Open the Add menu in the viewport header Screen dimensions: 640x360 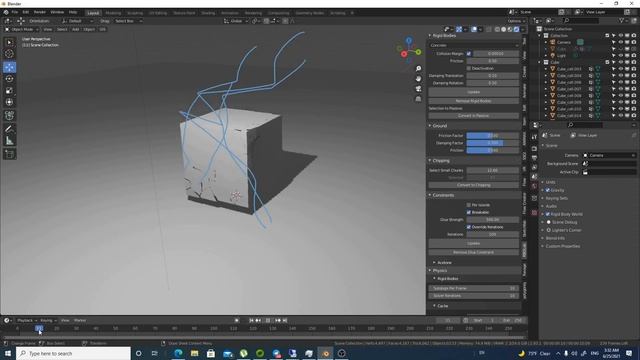tap(75, 29)
